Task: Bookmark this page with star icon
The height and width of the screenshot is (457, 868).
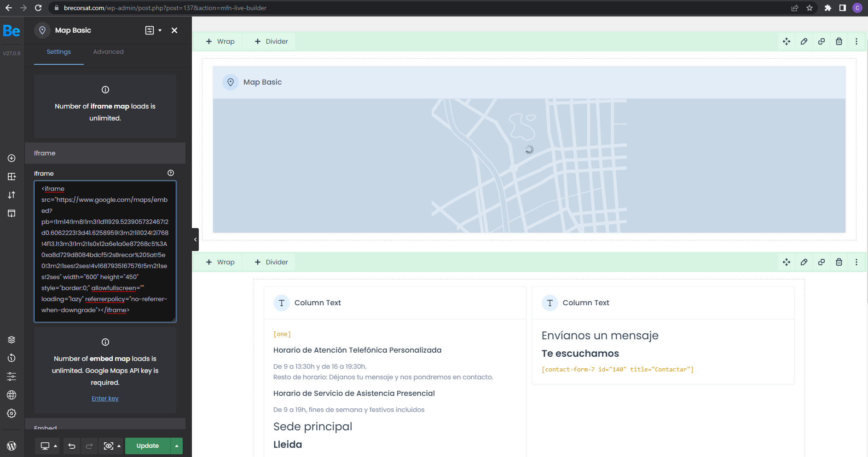Action: 810,8
